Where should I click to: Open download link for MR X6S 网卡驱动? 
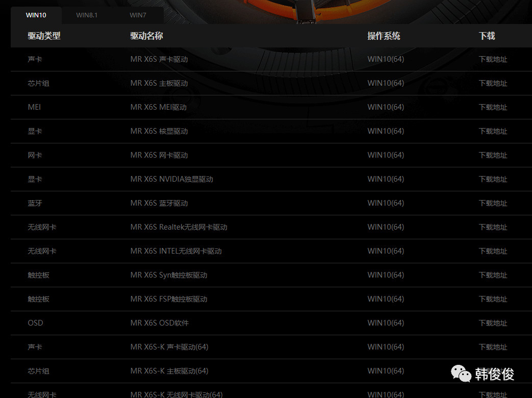click(493, 156)
